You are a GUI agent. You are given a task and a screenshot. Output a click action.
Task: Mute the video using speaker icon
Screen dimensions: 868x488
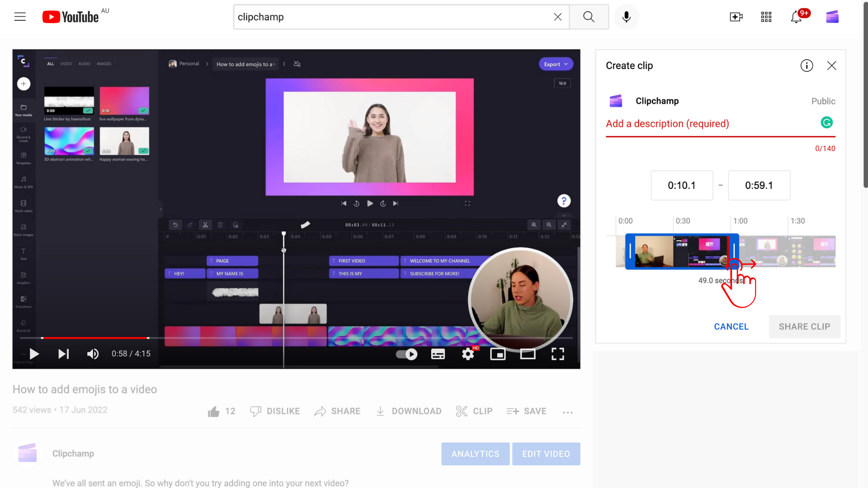click(93, 354)
